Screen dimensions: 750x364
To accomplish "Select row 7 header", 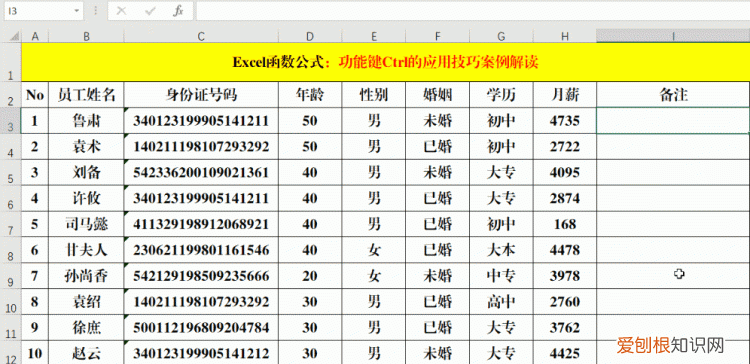I will [11, 224].
